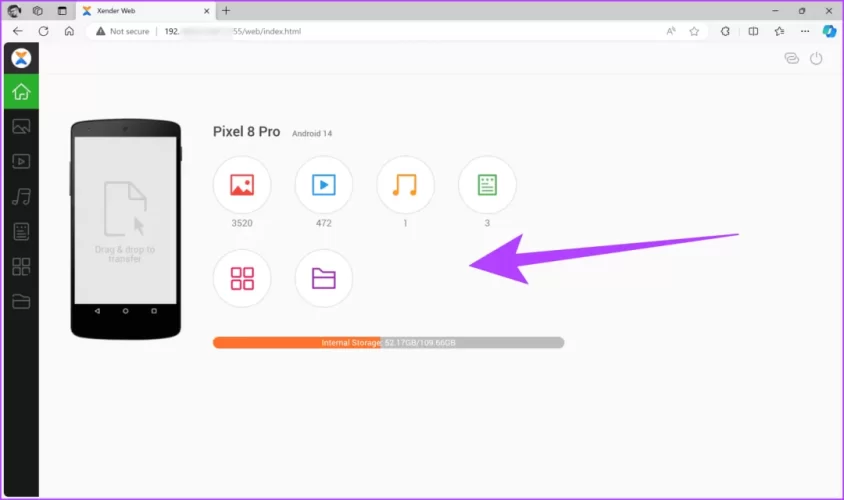Open a new browser tab
This screenshot has width=844, height=500.
[x=226, y=10]
